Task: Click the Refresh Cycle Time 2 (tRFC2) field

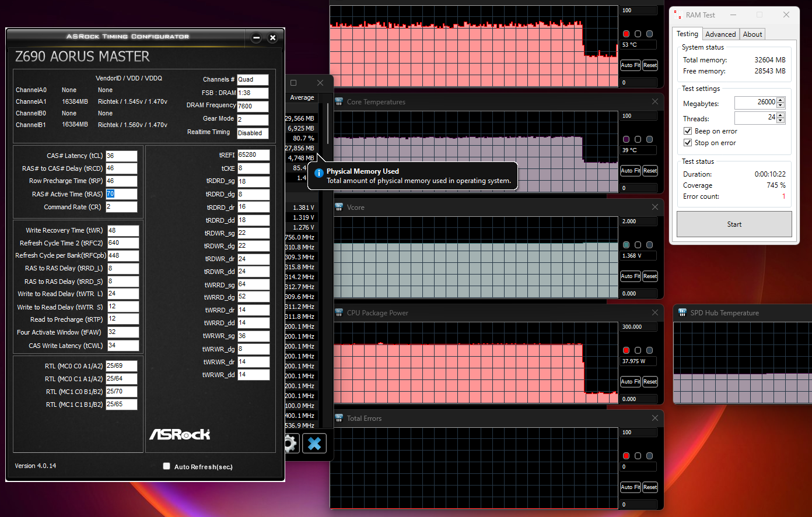Action: coord(123,243)
